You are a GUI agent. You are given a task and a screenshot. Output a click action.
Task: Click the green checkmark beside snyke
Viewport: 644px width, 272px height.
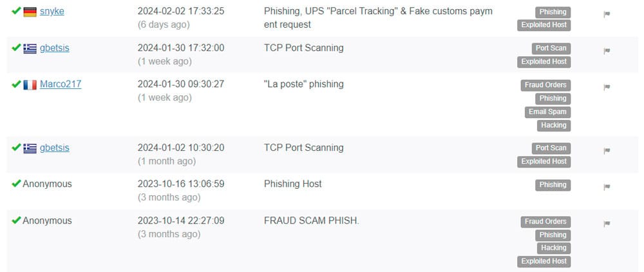(x=16, y=11)
